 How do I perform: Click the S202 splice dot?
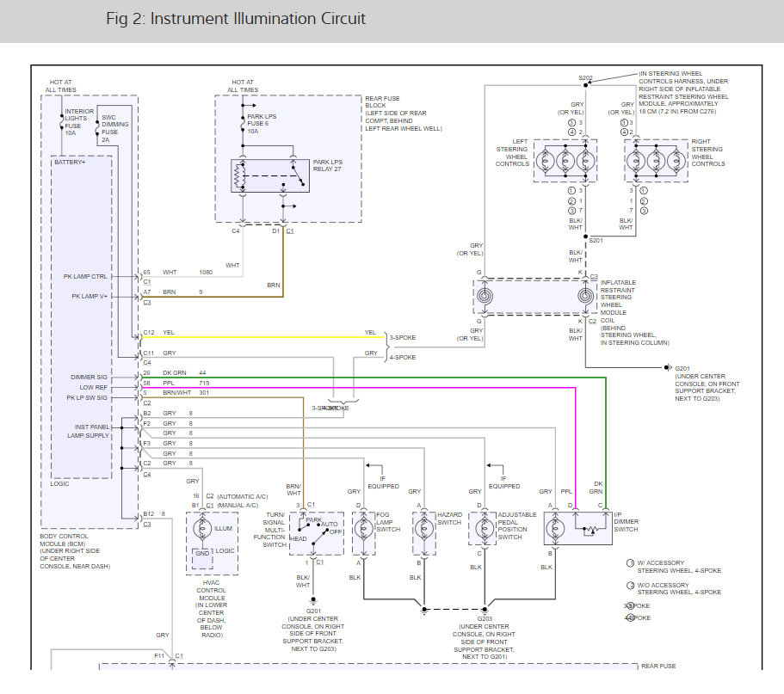coord(585,85)
